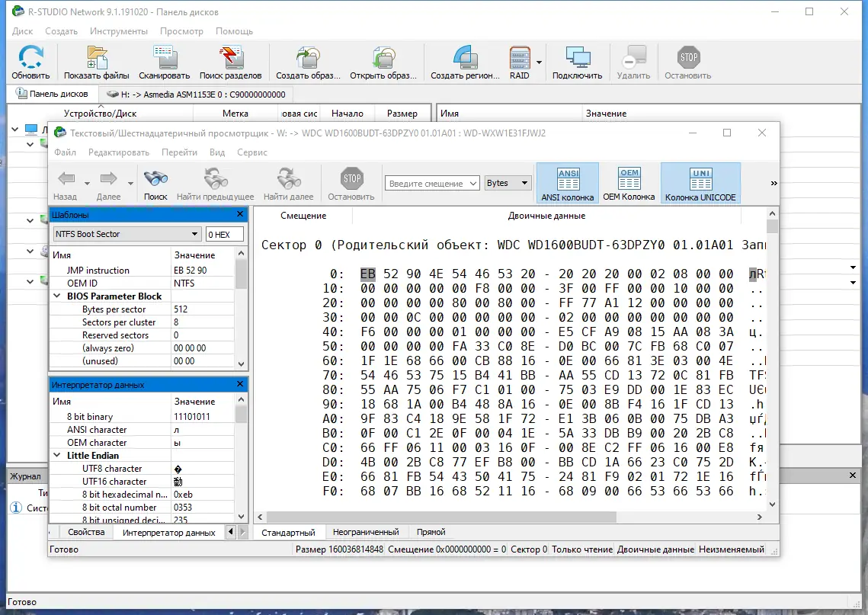Viewport: 868px width, 615px height.
Task: Close the Шаблоны panel
Action: (240, 214)
